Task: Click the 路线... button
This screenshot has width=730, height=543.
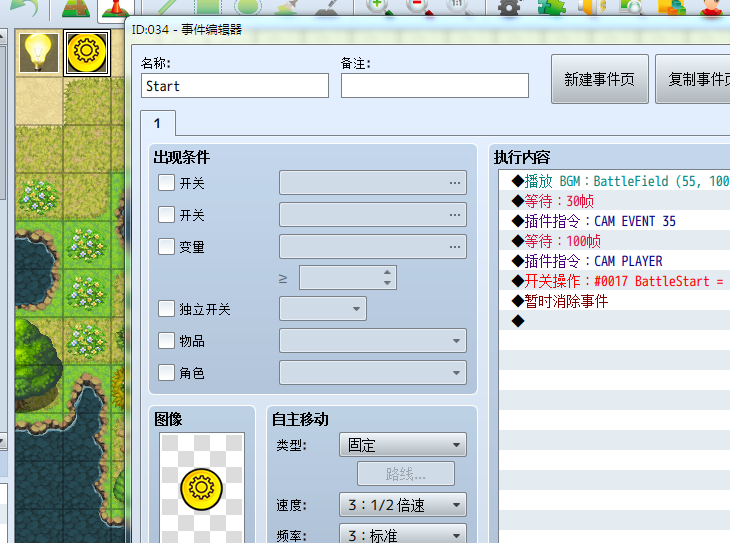Action: 406,474
